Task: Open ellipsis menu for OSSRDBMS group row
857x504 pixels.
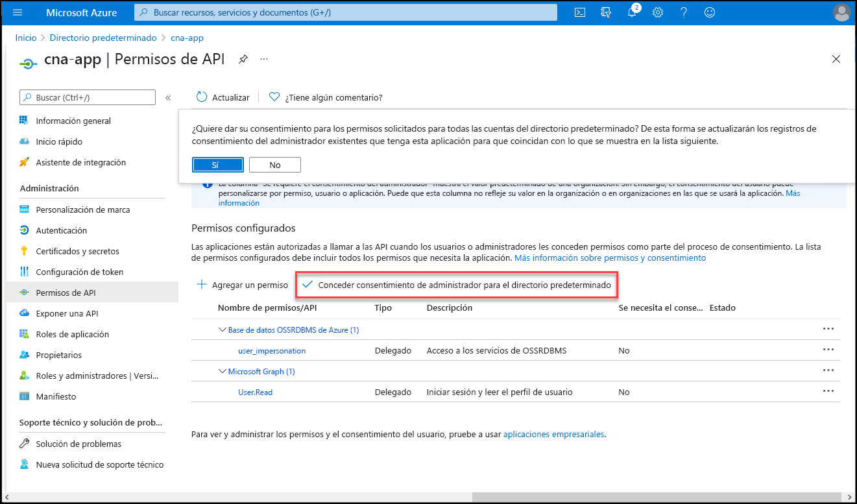Action: pyautogui.click(x=828, y=329)
